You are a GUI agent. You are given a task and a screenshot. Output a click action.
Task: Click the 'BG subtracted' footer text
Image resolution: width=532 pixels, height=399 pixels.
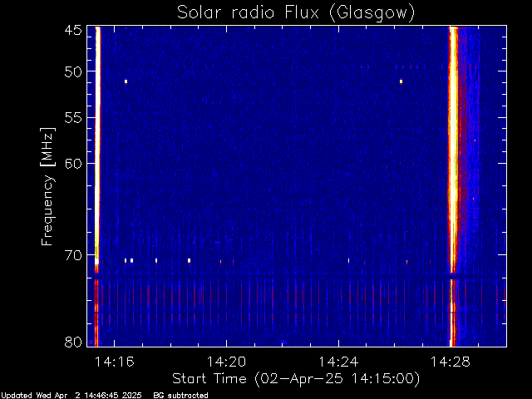(180, 396)
